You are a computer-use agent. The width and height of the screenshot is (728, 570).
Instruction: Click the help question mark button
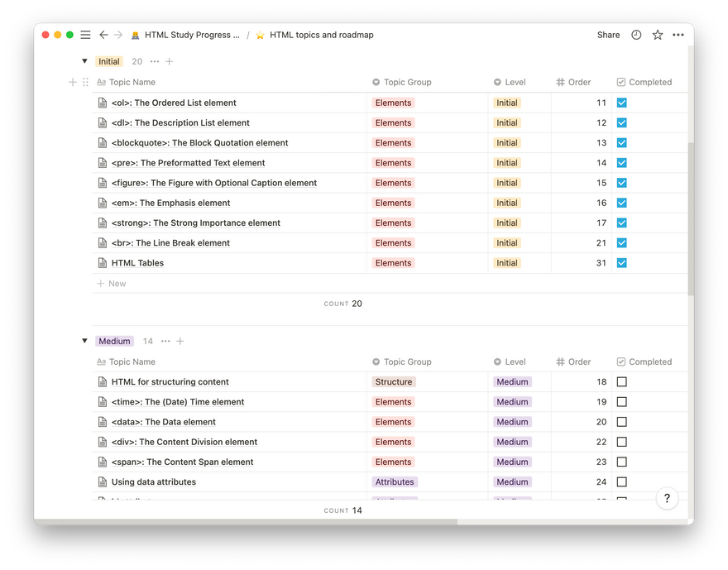point(667,498)
